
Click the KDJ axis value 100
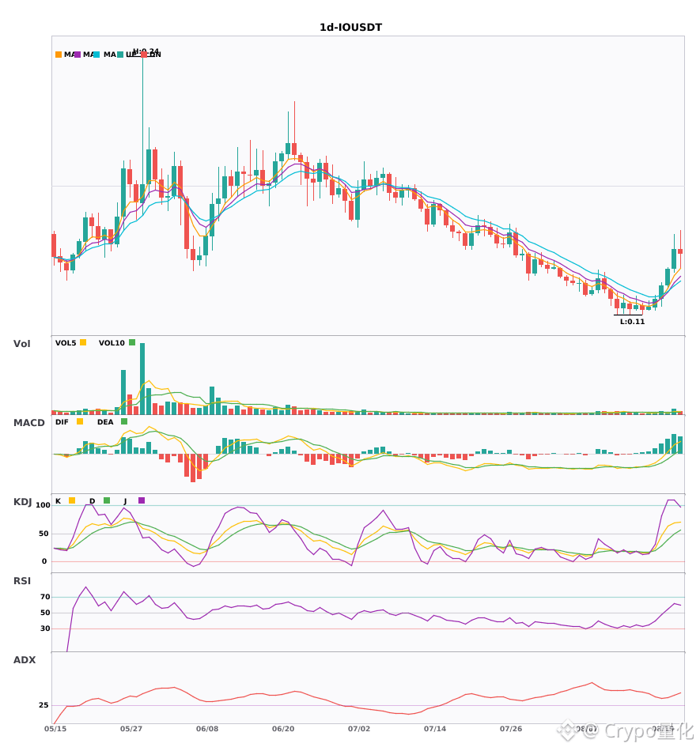click(x=44, y=505)
